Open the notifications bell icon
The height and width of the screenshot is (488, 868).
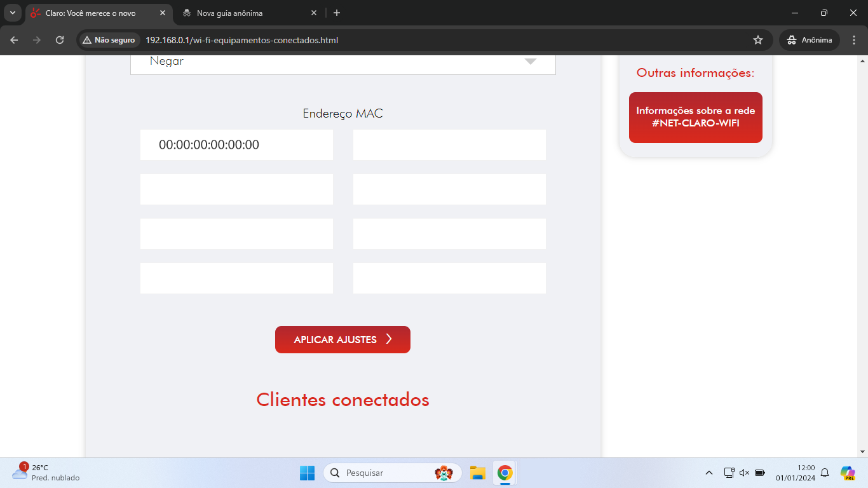(825, 473)
